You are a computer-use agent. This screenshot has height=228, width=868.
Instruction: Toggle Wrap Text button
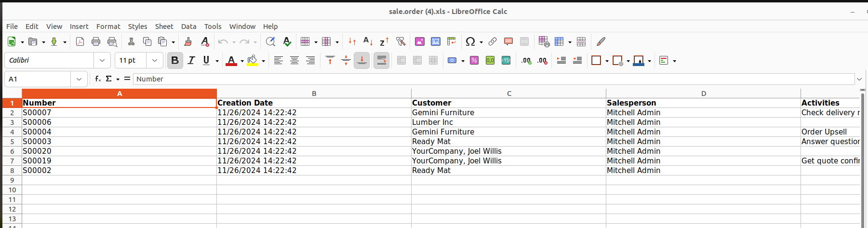pos(381,60)
